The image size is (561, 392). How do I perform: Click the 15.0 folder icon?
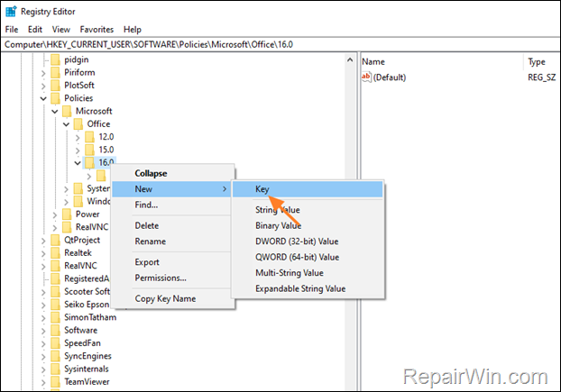(x=89, y=150)
